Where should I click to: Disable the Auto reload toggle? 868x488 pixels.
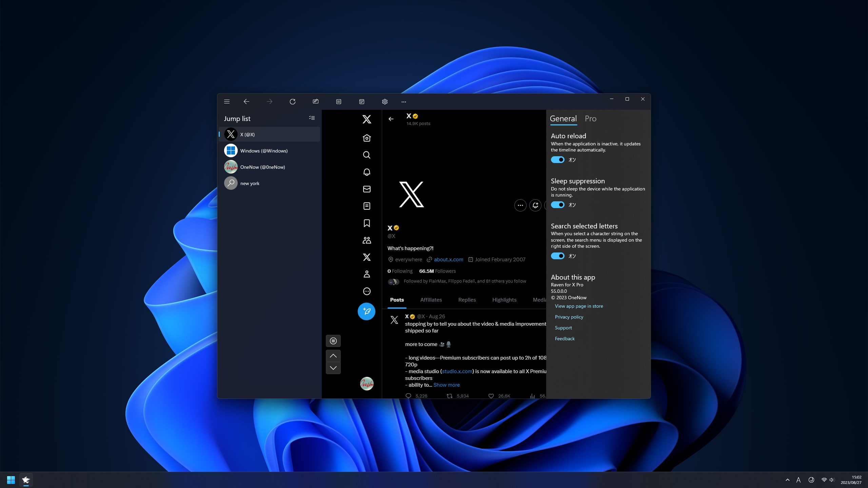point(558,160)
